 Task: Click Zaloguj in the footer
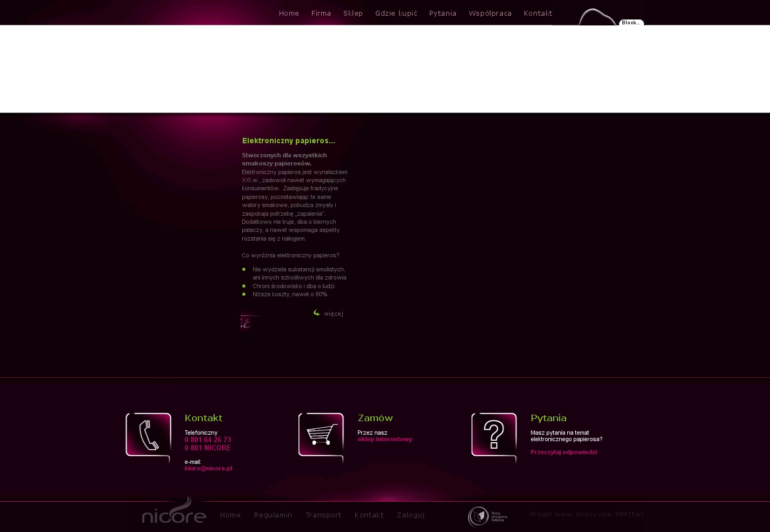pyautogui.click(x=410, y=515)
